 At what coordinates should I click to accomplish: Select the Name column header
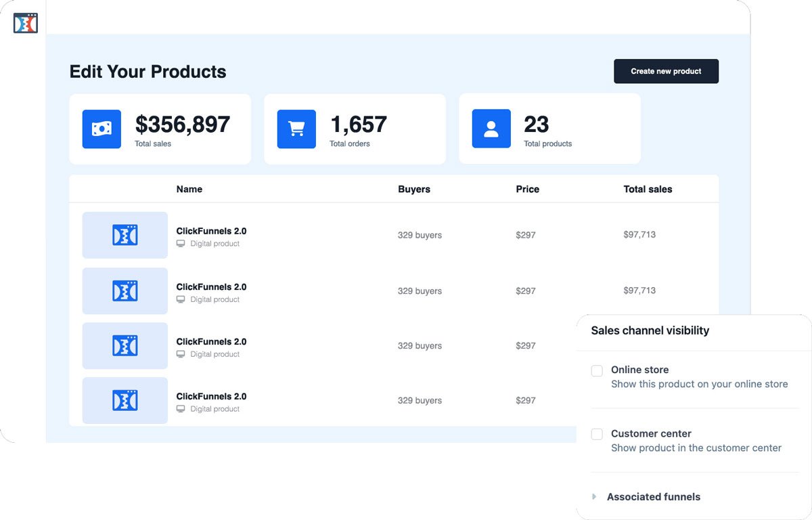189,189
